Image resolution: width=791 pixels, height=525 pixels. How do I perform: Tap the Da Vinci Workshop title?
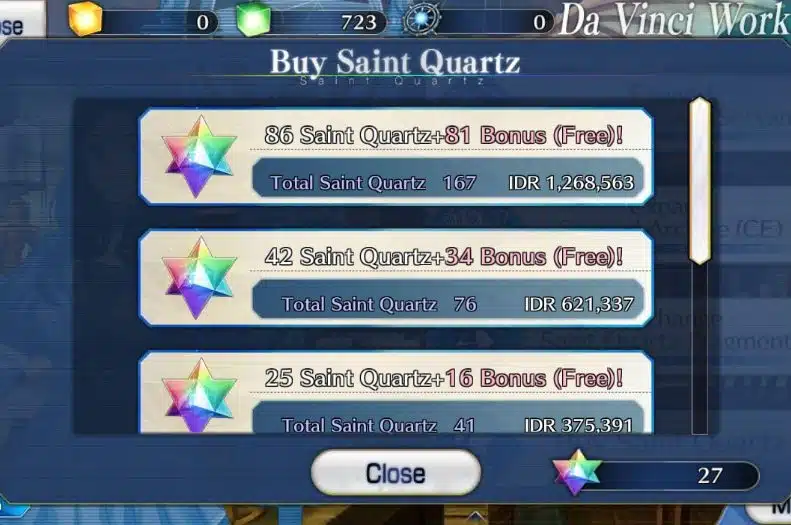coord(675,20)
